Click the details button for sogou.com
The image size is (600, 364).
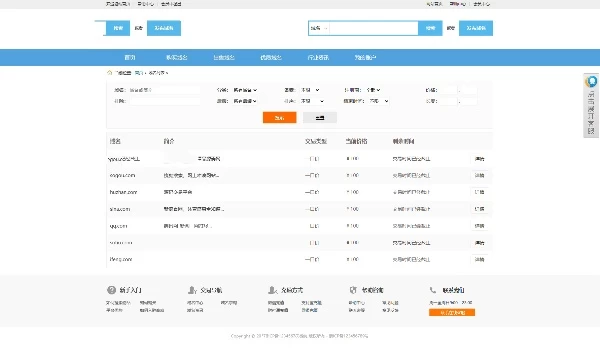coord(479,175)
